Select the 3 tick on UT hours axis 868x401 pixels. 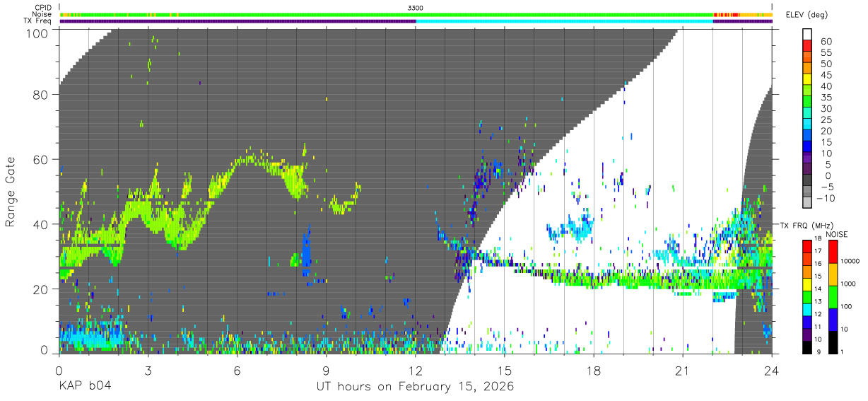tap(148, 369)
